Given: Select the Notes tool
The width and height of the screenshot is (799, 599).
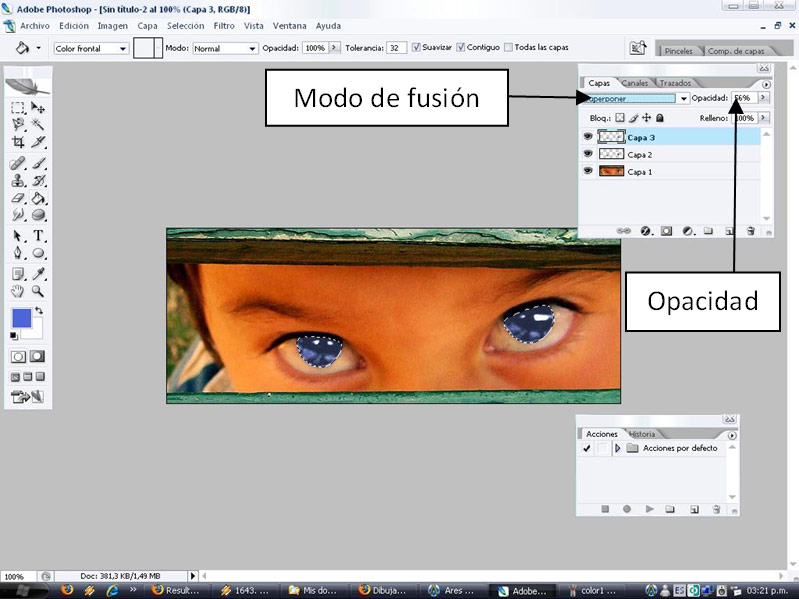Looking at the screenshot, I should point(18,274).
